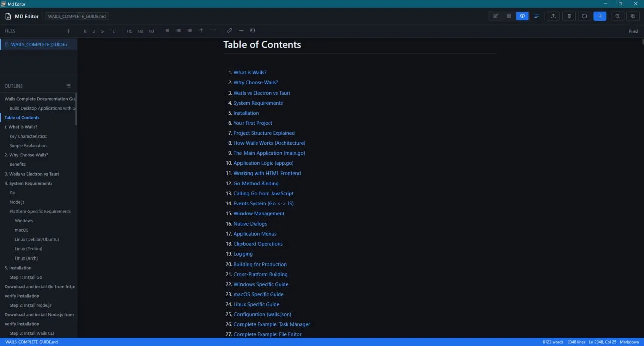Open 'How Wails Works (Architecture)' link
644x346 pixels.
pyautogui.click(x=270, y=143)
